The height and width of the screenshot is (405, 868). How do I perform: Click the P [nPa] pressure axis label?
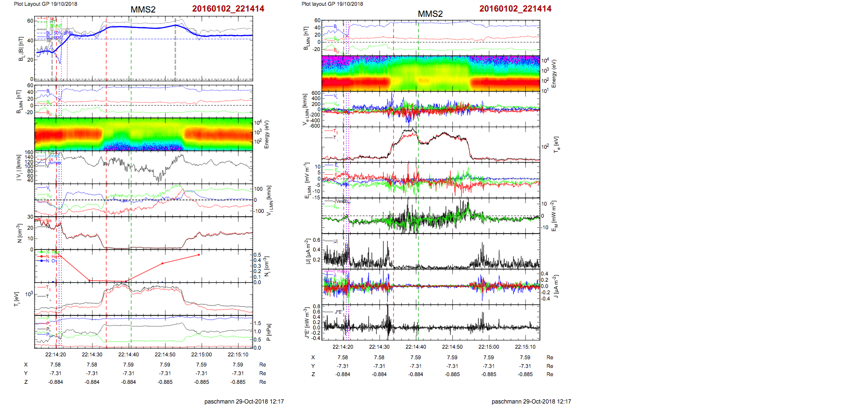(268, 332)
